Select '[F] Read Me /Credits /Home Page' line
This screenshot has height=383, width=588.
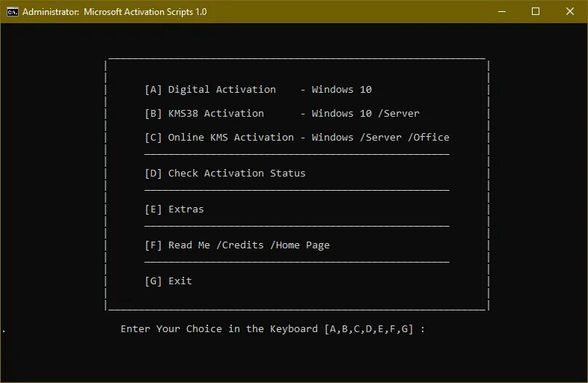click(x=237, y=245)
